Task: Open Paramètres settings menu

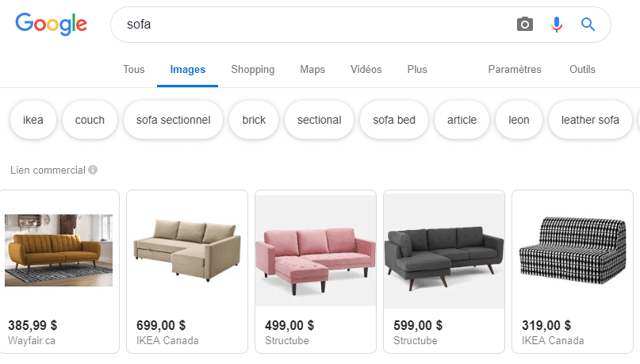Action: (515, 70)
